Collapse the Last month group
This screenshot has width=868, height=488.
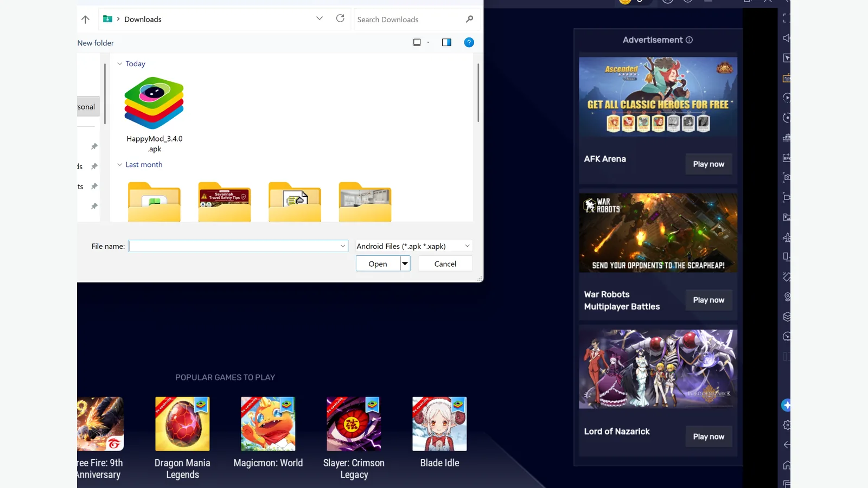[120, 165]
